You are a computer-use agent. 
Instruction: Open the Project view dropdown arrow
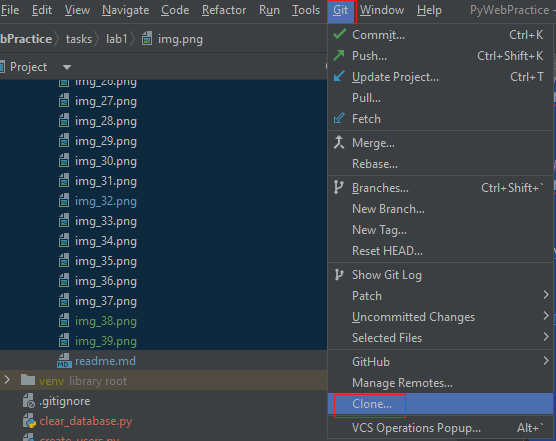(x=67, y=67)
